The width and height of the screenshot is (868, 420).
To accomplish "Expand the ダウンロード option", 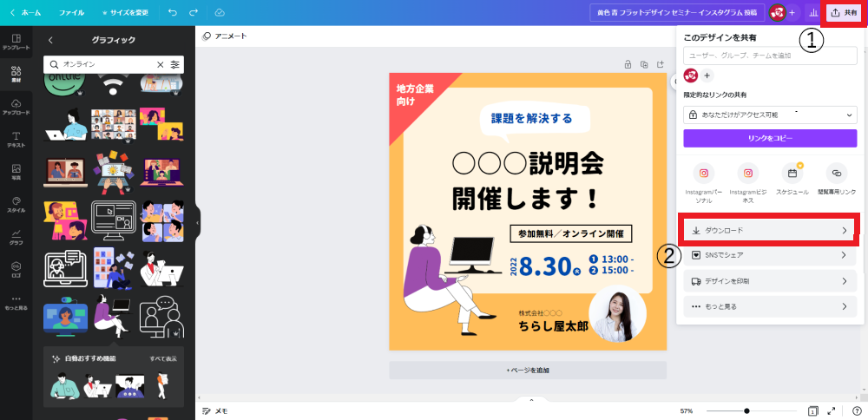I will click(x=770, y=230).
